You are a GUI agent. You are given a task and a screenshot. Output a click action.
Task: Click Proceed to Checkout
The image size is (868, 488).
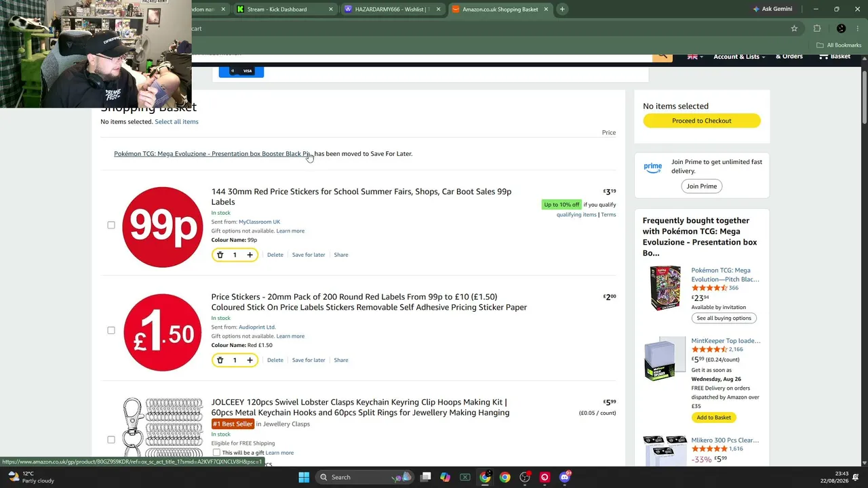(702, 121)
